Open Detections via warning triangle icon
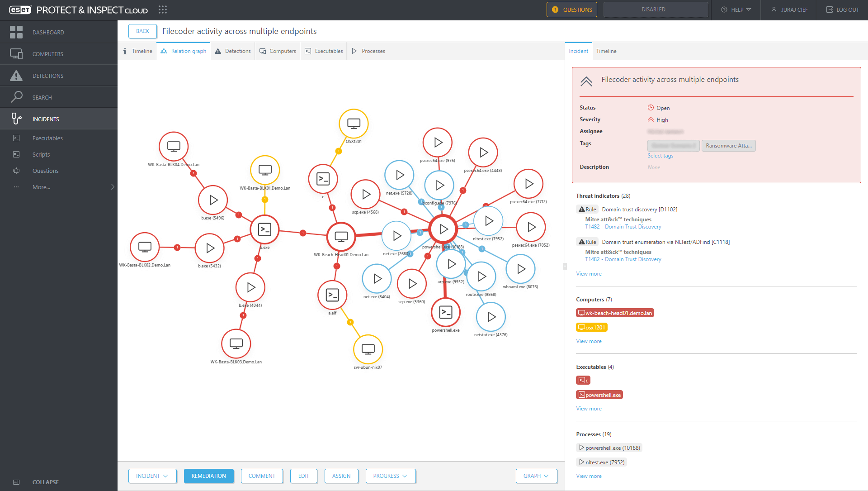868x491 pixels. click(x=16, y=76)
